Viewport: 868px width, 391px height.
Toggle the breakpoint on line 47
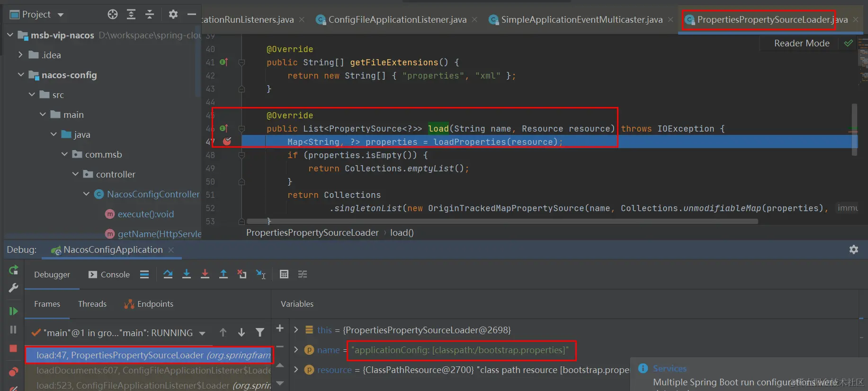tap(227, 141)
